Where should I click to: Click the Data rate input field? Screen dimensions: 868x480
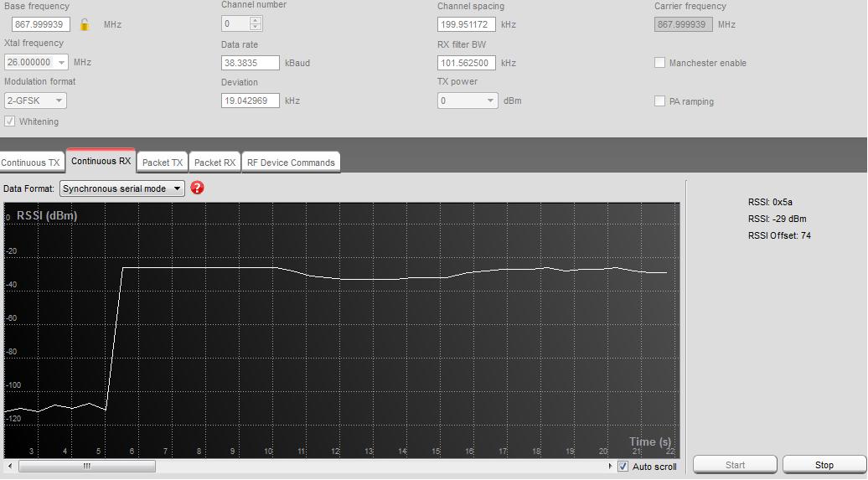tap(251, 63)
